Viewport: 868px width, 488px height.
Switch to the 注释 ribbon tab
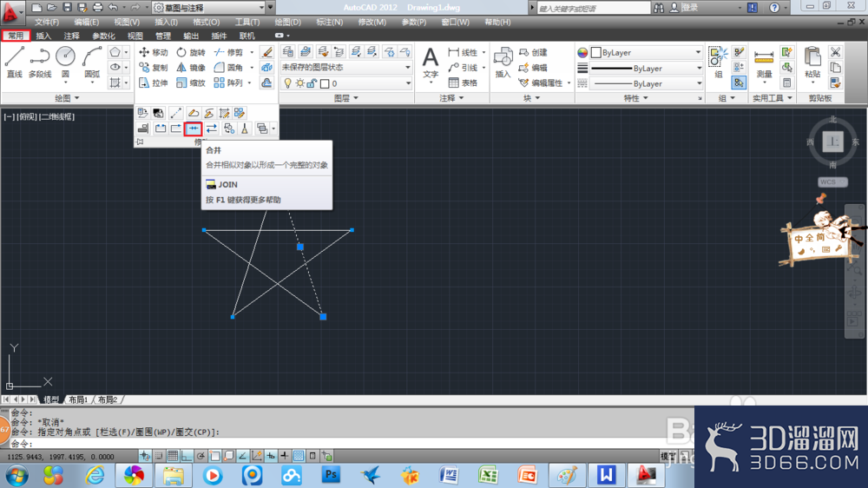[x=71, y=36]
